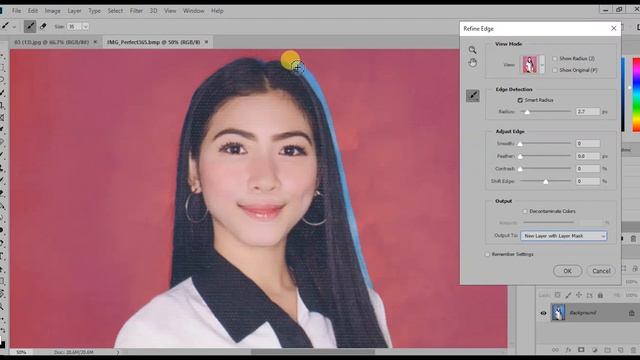Close the IMG_Perfect365.bmp tab
The image size is (640, 360).
(207, 42)
